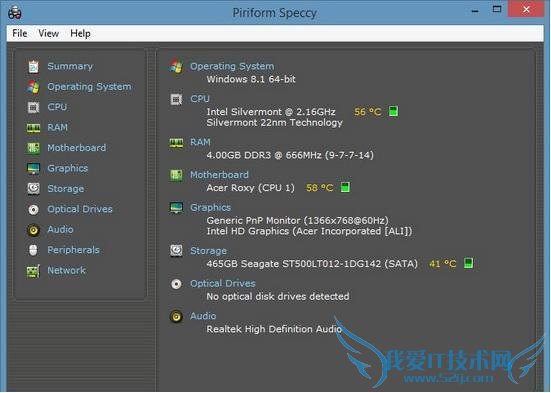
Task: Select CPU in the sidebar list
Action: point(57,107)
